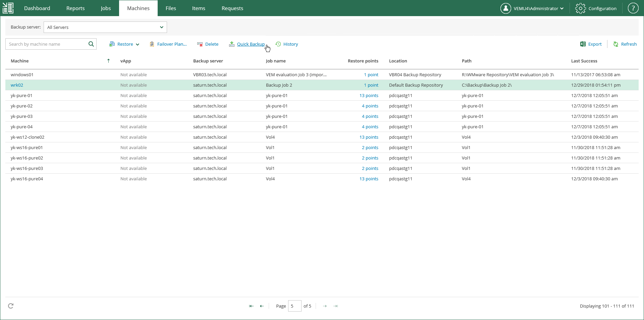Sort by Last Success column header
Screen dimensions: 644x320
pos(584,61)
